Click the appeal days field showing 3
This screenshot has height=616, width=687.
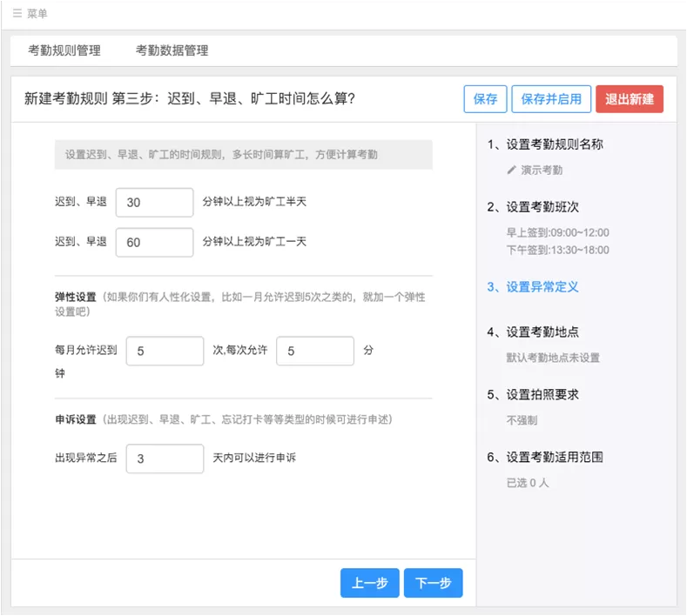pyautogui.click(x=165, y=459)
